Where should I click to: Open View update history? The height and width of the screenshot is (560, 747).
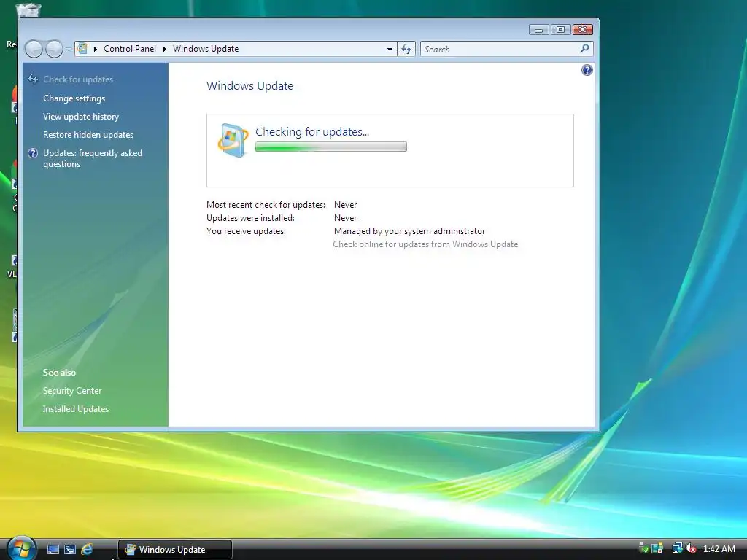pos(81,117)
